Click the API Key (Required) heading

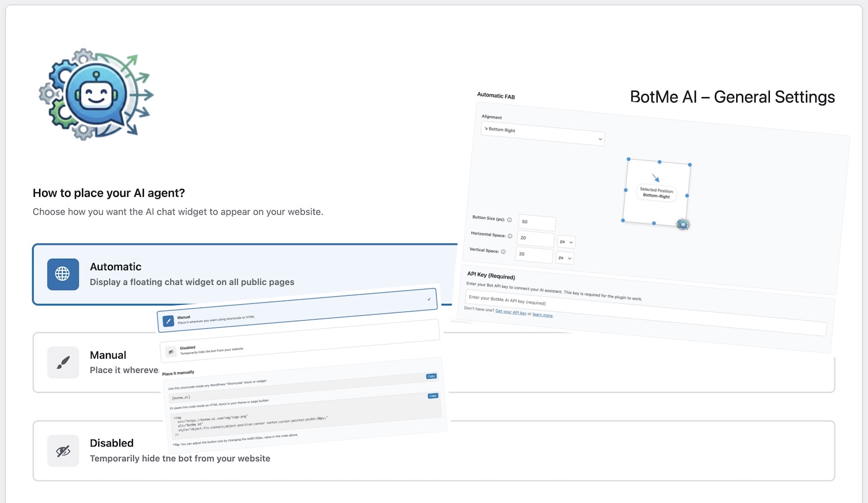point(491,276)
